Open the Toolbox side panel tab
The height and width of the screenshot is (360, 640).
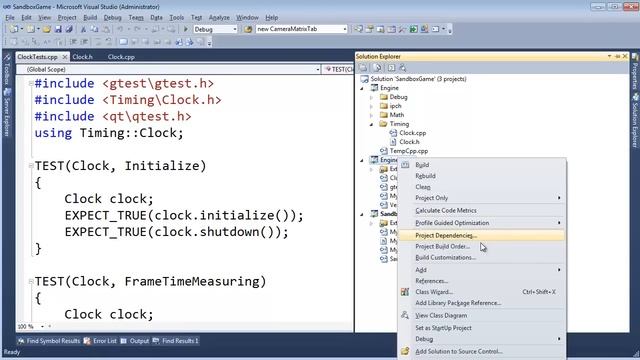[x=7, y=69]
